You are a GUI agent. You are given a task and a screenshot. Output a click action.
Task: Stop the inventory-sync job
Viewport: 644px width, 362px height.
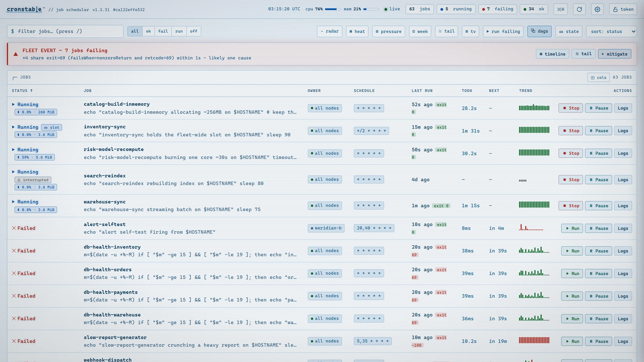(571, 131)
